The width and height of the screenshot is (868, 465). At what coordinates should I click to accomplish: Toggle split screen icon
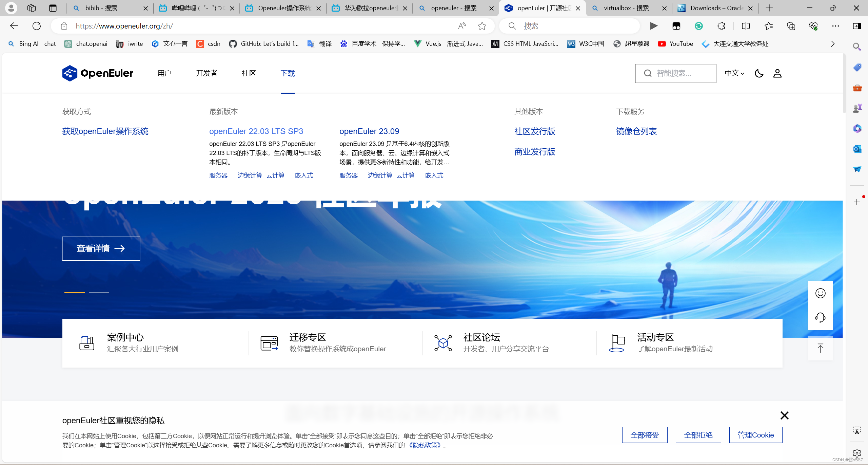pyautogui.click(x=746, y=26)
